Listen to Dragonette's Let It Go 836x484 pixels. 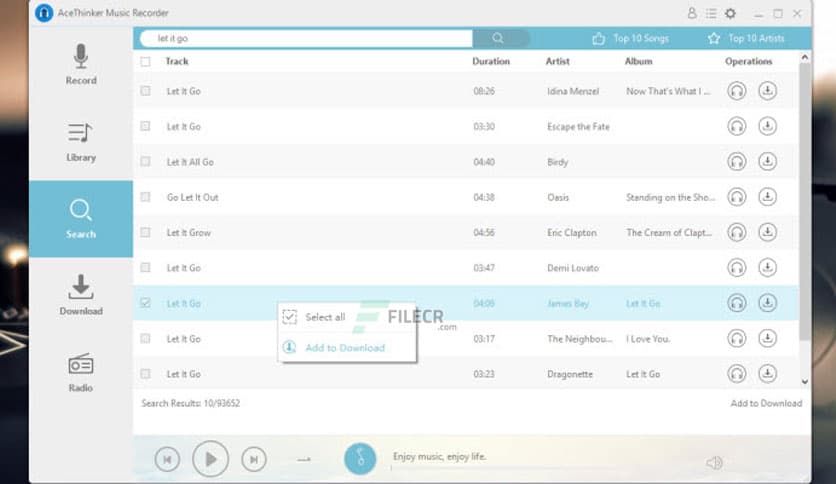[737, 374]
